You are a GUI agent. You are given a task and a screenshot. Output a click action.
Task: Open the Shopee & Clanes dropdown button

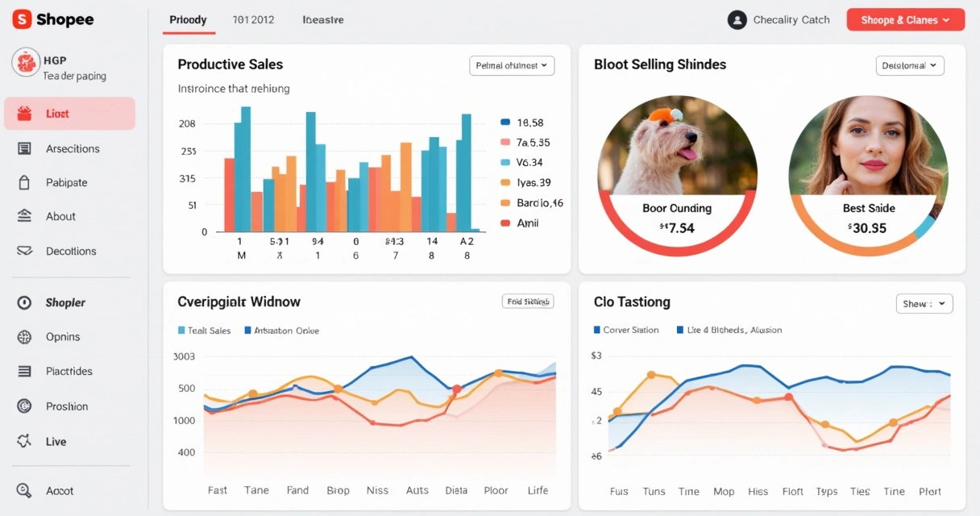pos(906,20)
